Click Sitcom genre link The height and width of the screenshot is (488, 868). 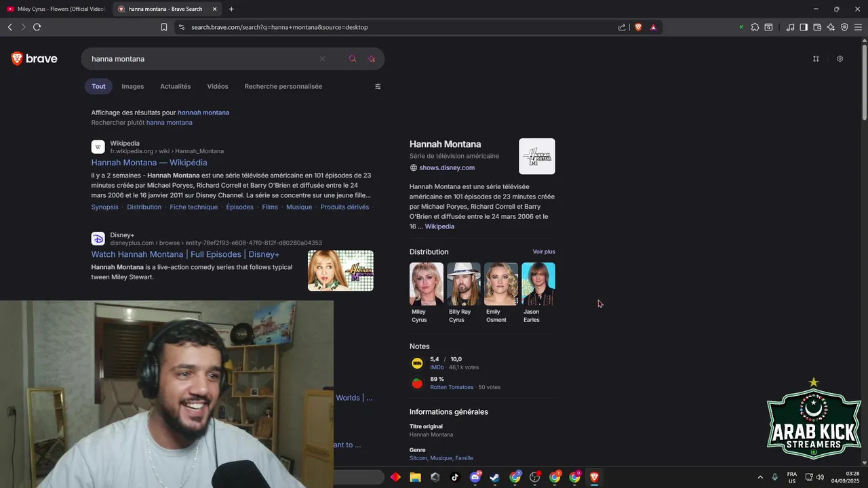418,458
